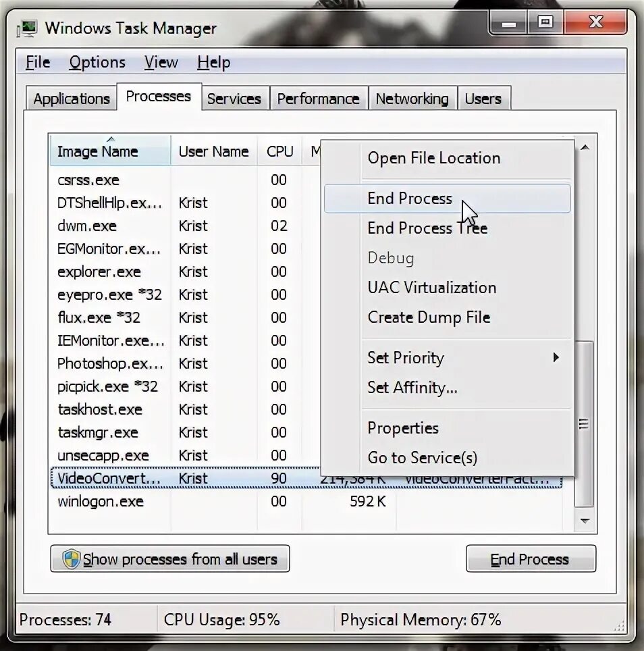Choose Go to Service(s)
644x651 pixels.
click(x=448, y=458)
